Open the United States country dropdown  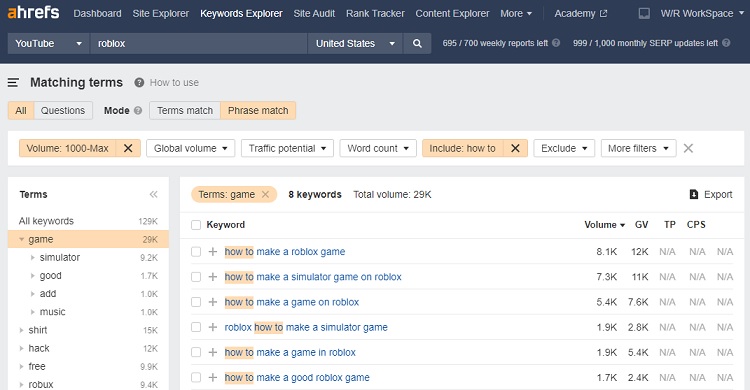[355, 44]
